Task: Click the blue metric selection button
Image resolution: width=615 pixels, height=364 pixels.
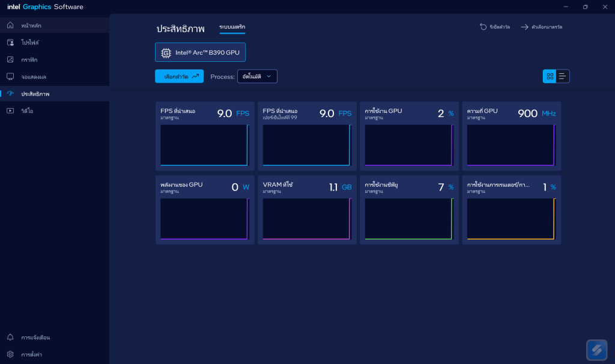Action: (x=179, y=76)
